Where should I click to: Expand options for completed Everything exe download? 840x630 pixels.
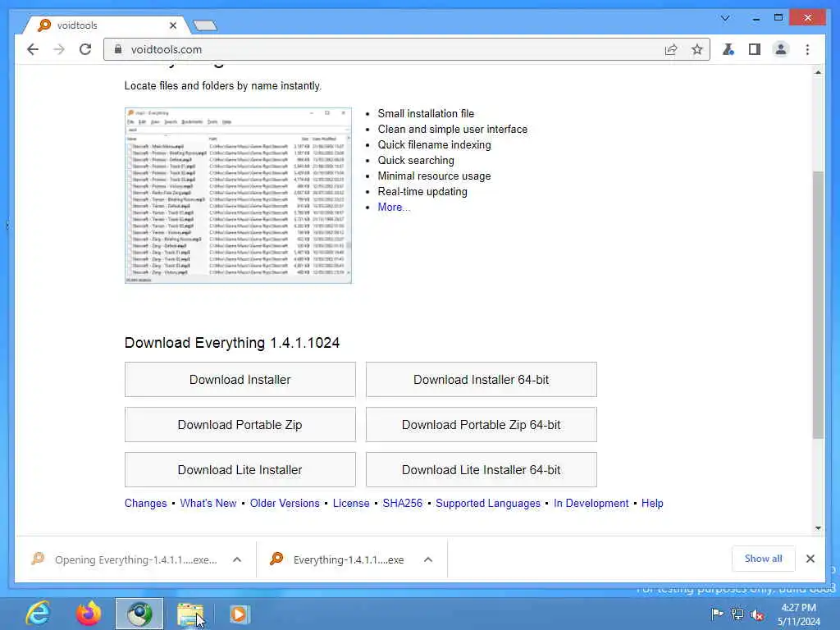click(428, 559)
